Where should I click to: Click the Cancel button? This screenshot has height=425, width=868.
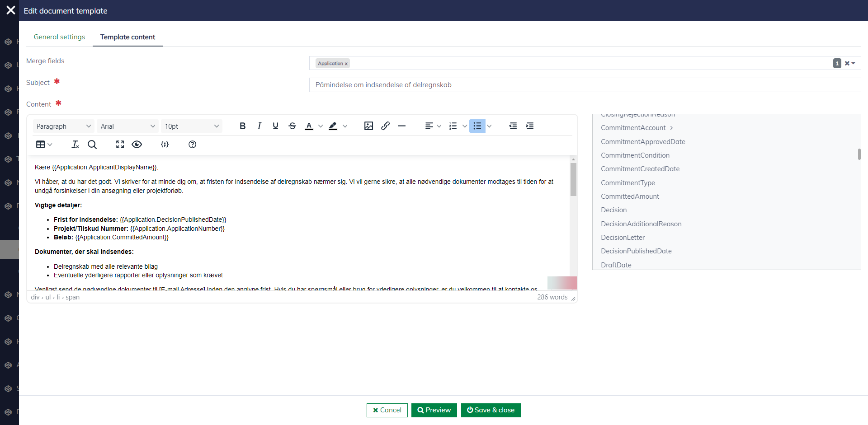point(387,410)
